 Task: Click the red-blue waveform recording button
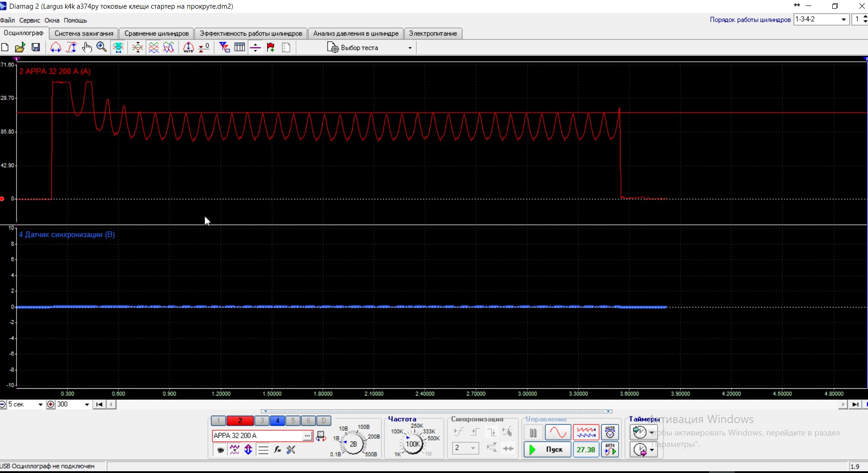tap(586, 432)
